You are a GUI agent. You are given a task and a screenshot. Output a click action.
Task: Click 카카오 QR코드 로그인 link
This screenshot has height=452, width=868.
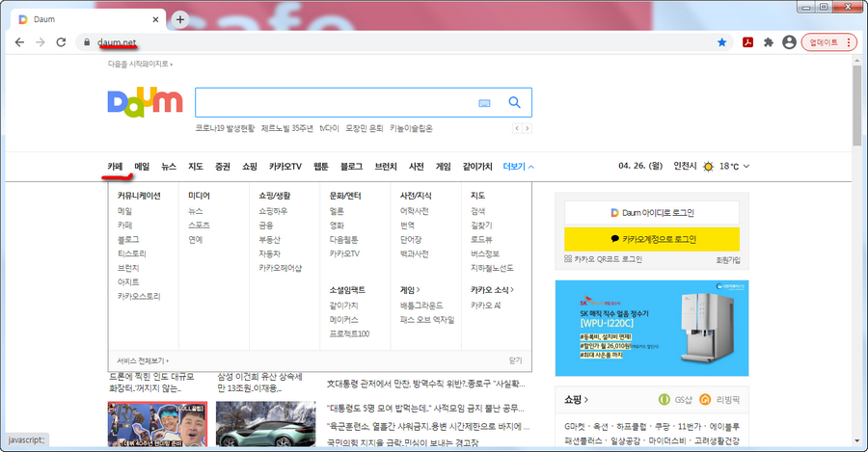pos(604,259)
